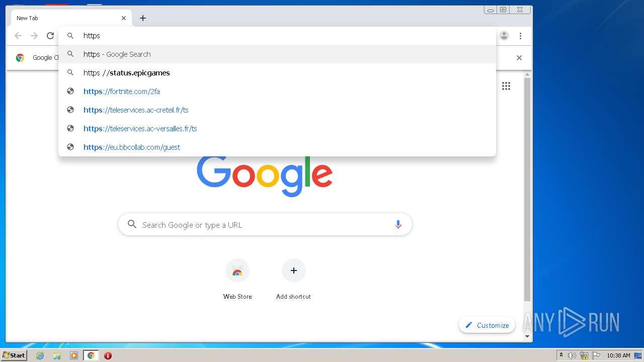Image resolution: width=644 pixels, height=362 pixels.
Task: Click the magnifier icon in Google search box
Action: click(132, 224)
